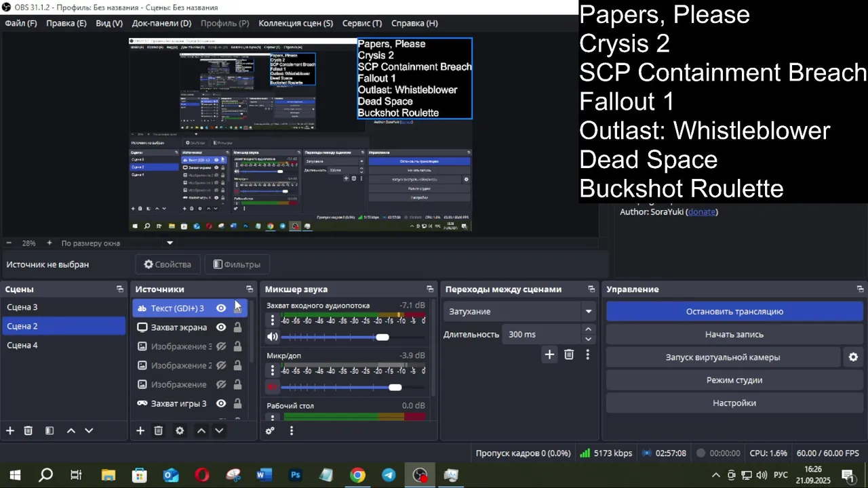Open source properties using the gear icon
Viewport: 868px width, 488px height.
pos(180,430)
